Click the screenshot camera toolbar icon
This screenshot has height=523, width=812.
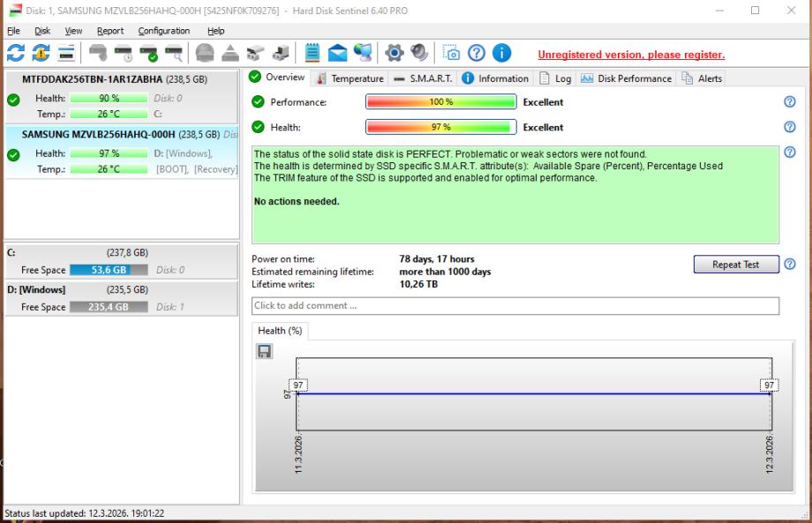(451, 53)
